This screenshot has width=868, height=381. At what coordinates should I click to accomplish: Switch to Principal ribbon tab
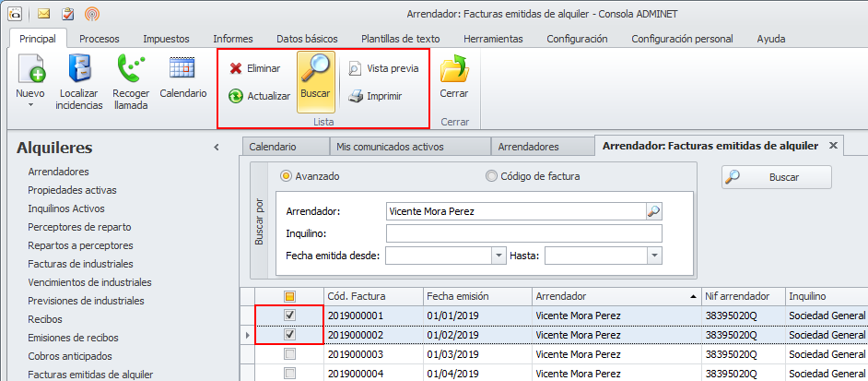point(38,39)
